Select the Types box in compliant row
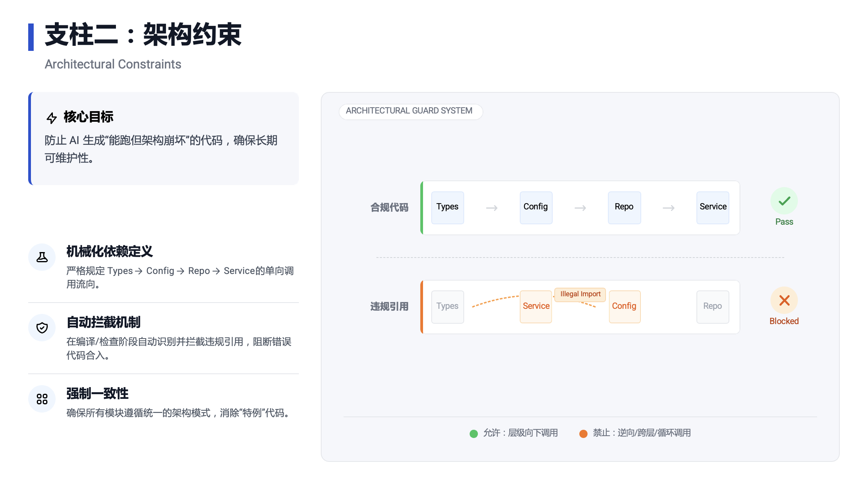The image size is (868, 483). (447, 207)
